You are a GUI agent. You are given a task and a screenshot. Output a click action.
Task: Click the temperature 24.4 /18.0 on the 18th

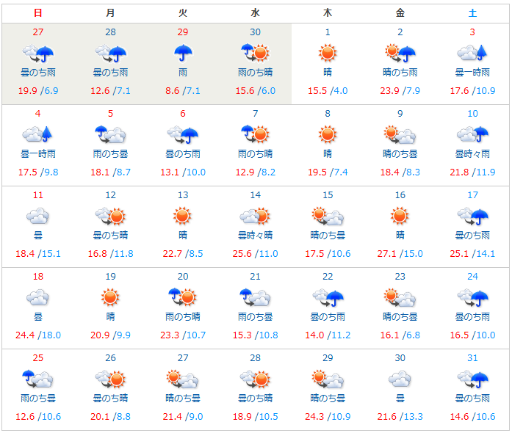(38, 335)
